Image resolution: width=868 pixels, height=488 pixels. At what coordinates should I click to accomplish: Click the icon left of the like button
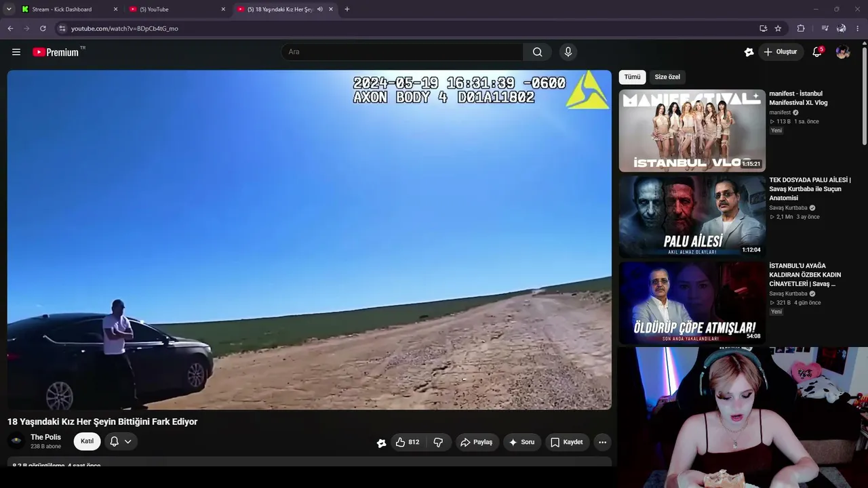tap(381, 443)
